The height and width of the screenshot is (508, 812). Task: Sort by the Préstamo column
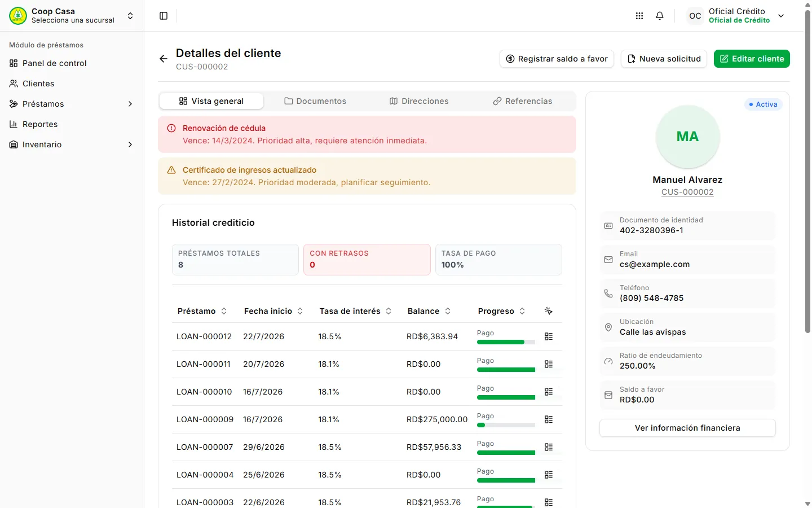pos(202,311)
